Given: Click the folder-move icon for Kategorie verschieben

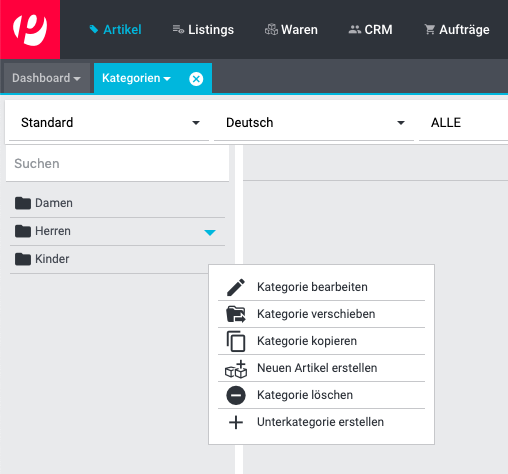Looking at the screenshot, I should pyautogui.click(x=236, y=314).
